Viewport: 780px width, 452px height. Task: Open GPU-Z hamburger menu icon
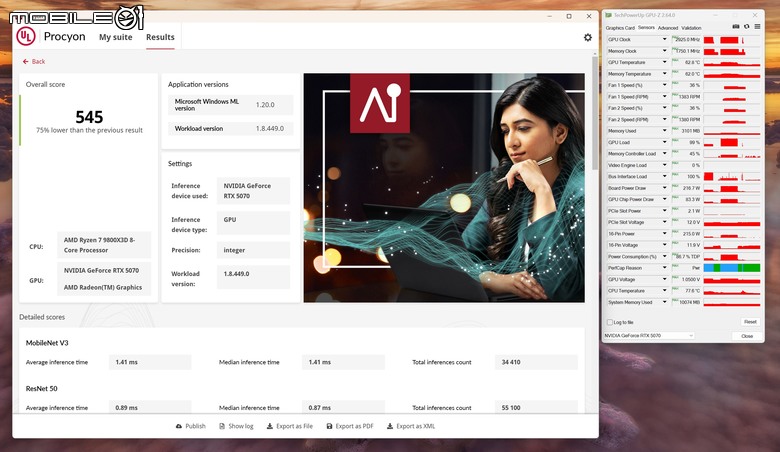click(757, 27)
